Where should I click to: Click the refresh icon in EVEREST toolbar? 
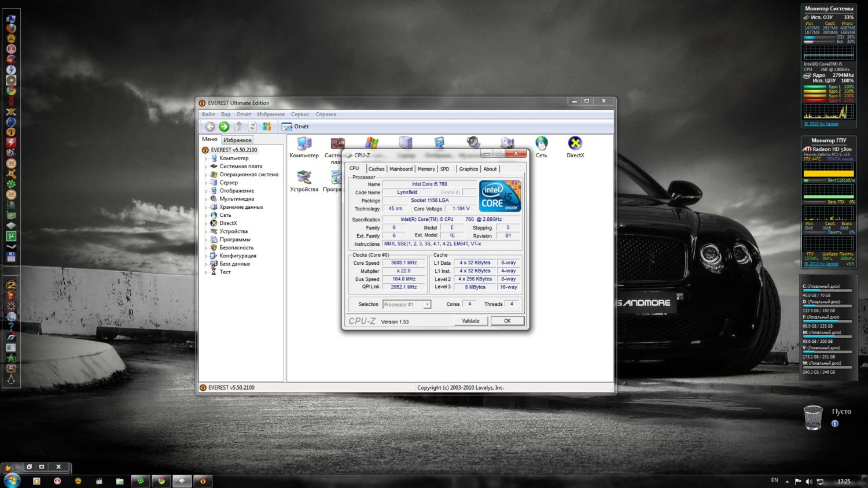pos(252,127)
